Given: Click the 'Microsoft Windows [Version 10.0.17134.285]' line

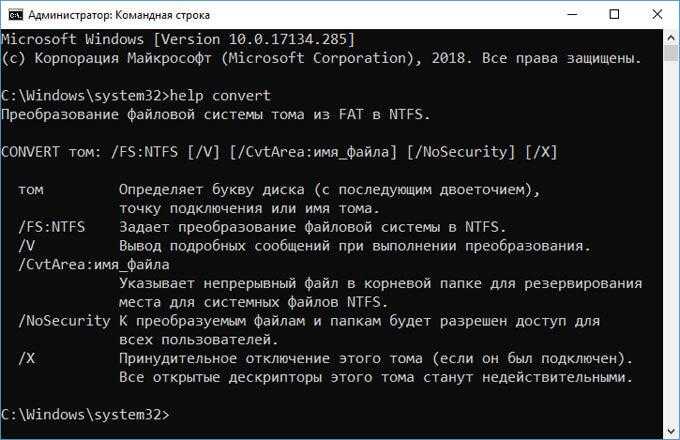Looking at the screenshot, I should coord(178,39).
